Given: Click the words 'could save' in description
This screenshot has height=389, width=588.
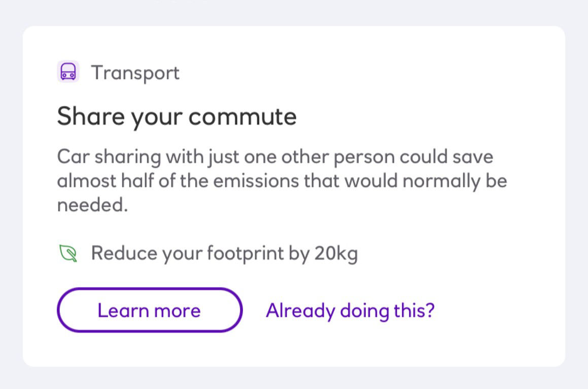Looking at the screenshot, I should pos(446,157).
